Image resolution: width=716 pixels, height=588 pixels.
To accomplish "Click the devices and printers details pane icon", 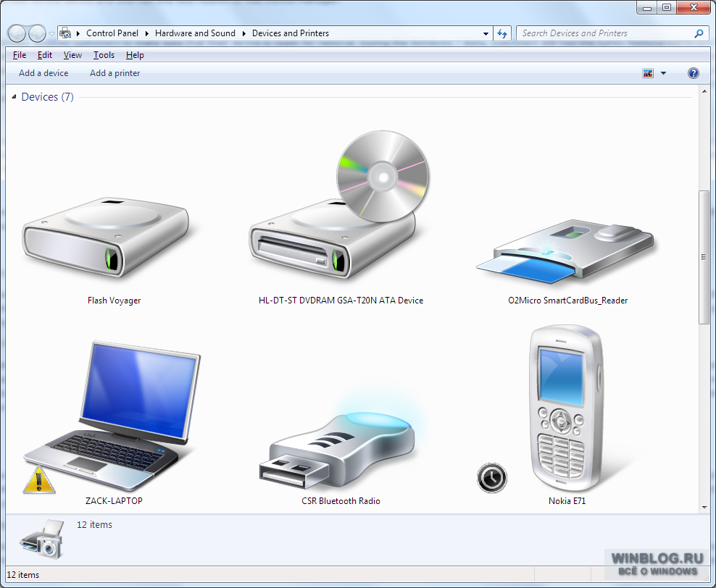I will (x=41, y=539).
